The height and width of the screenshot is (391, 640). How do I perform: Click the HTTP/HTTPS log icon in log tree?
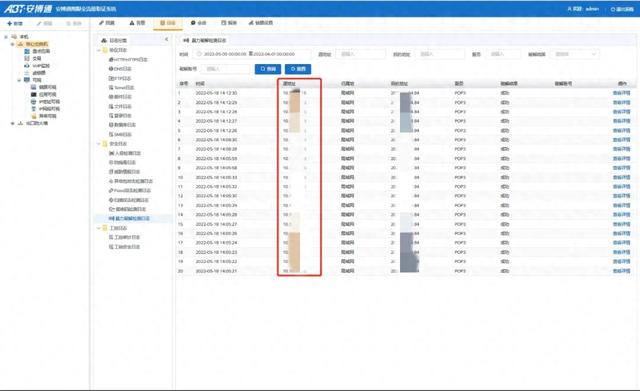click(111, 60)
